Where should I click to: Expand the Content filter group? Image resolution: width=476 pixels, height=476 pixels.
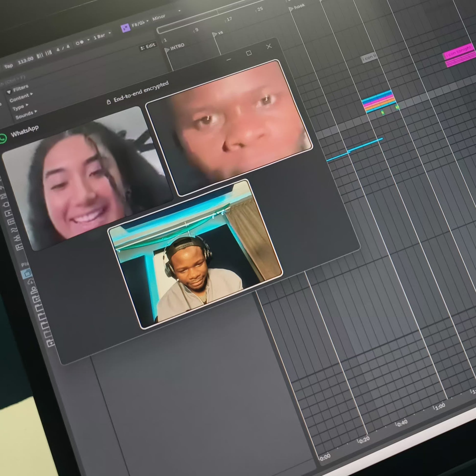[21, 97]
